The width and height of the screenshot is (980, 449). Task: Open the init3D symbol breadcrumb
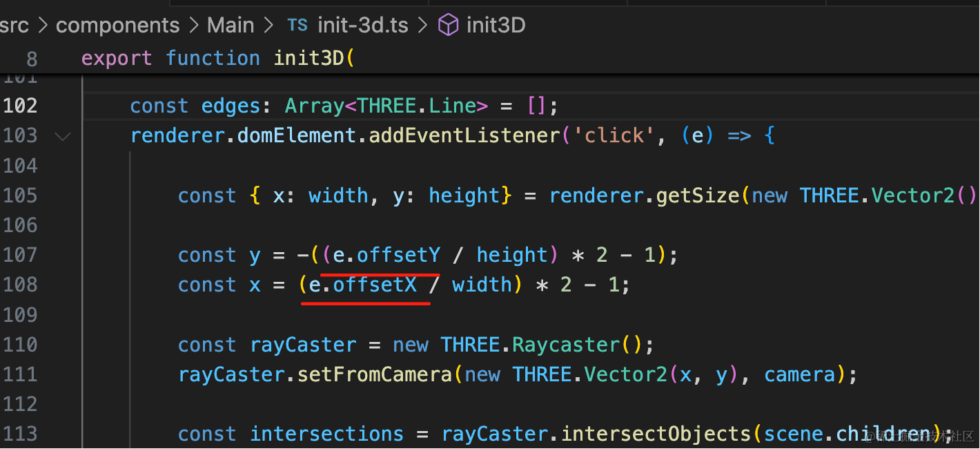point(496,26)
